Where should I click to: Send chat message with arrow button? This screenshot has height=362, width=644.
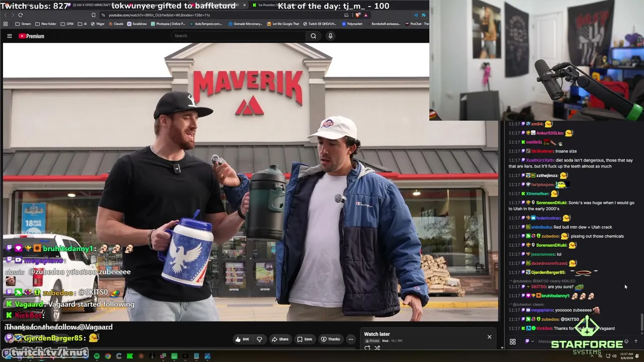[635, 342]
